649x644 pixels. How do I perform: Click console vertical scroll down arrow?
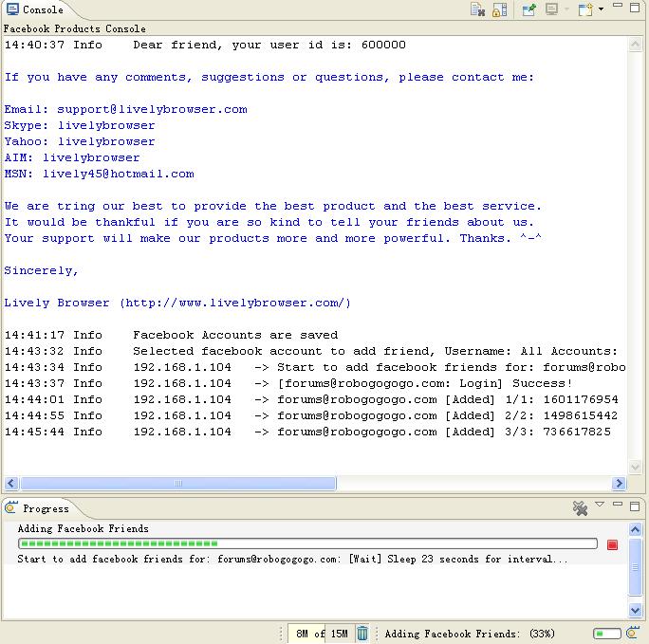pos(635,467)
